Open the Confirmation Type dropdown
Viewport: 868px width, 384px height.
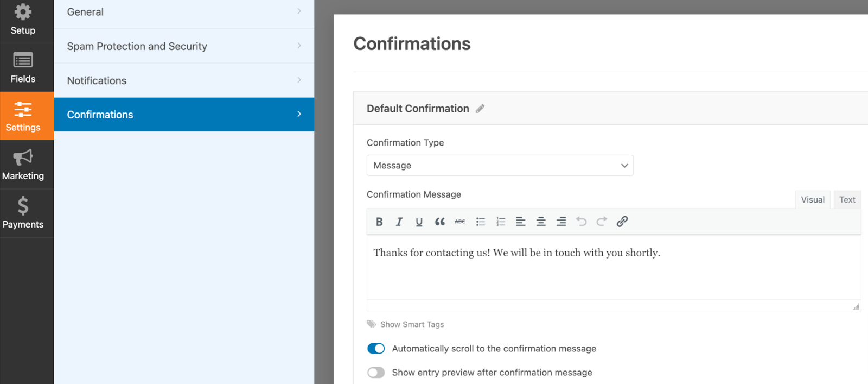500,166
